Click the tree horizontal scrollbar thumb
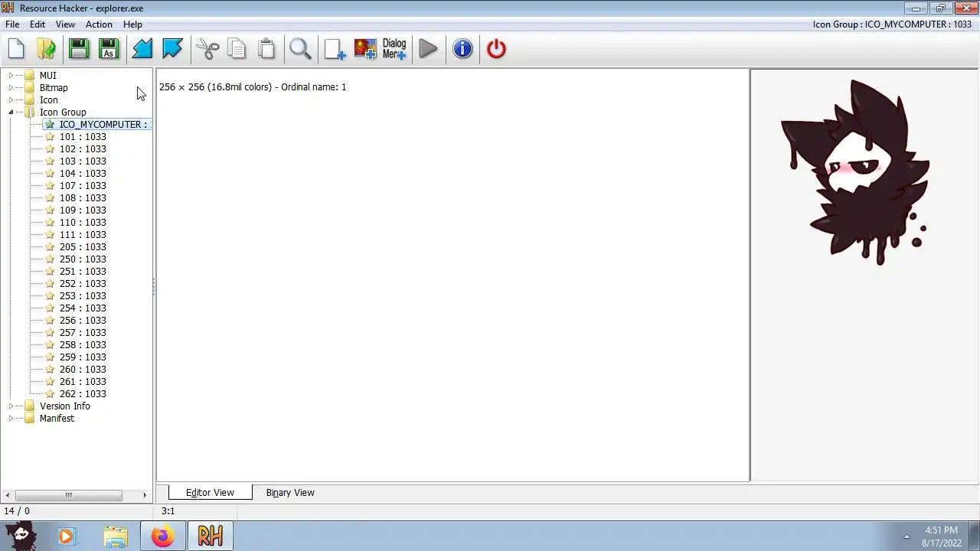The image size is (980, 551). pyautogui.click(x=68, y=495)
